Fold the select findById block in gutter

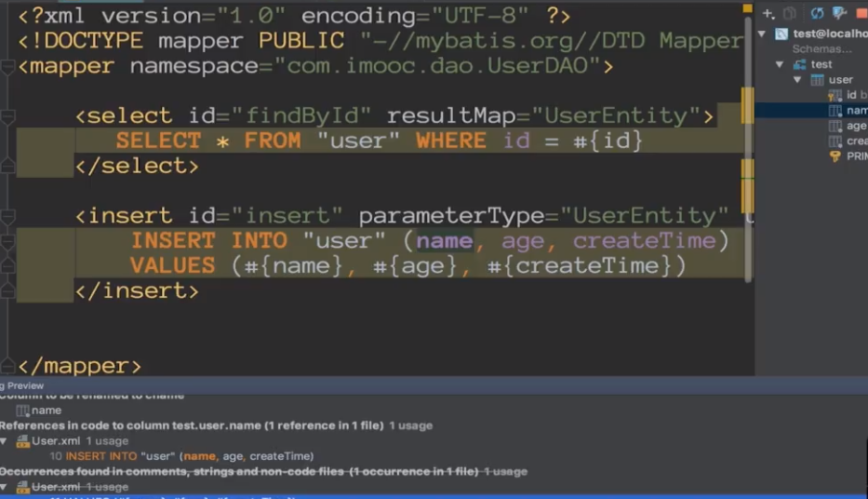[x=7, y=117]
